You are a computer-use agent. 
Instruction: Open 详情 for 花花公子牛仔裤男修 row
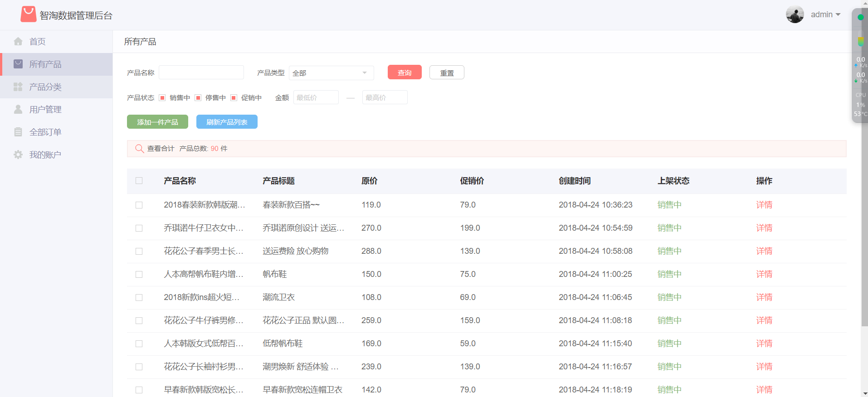764,320
